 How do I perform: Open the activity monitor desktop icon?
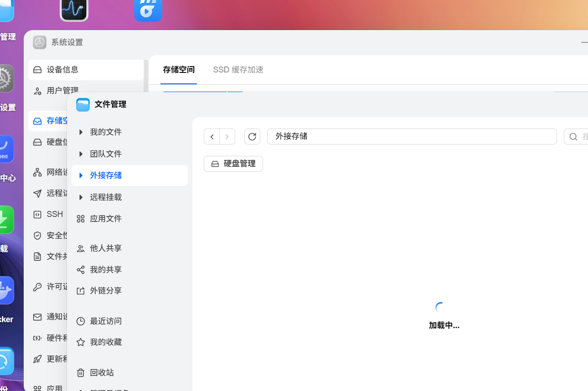(74, 9)
